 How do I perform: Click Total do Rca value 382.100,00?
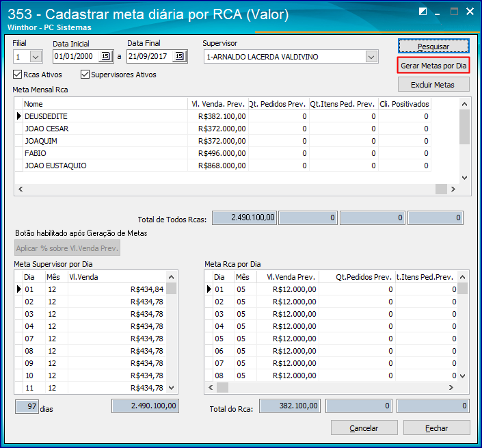coord(290,406)
